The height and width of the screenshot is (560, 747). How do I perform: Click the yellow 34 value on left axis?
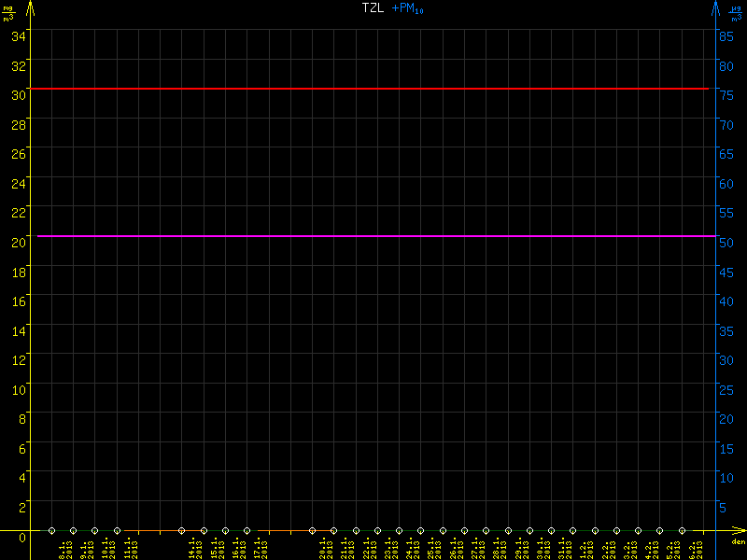point(19,35)
